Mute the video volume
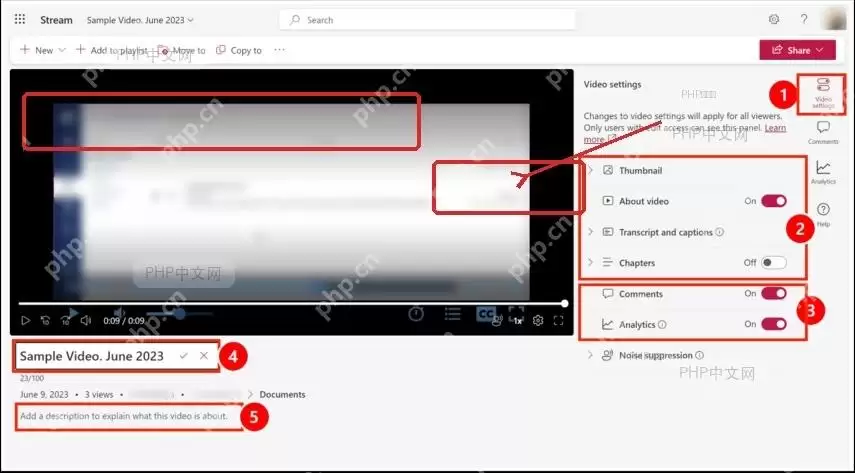The height and width of the screenshot is (473, 855). pyautogui.click(x=86, y=320)
